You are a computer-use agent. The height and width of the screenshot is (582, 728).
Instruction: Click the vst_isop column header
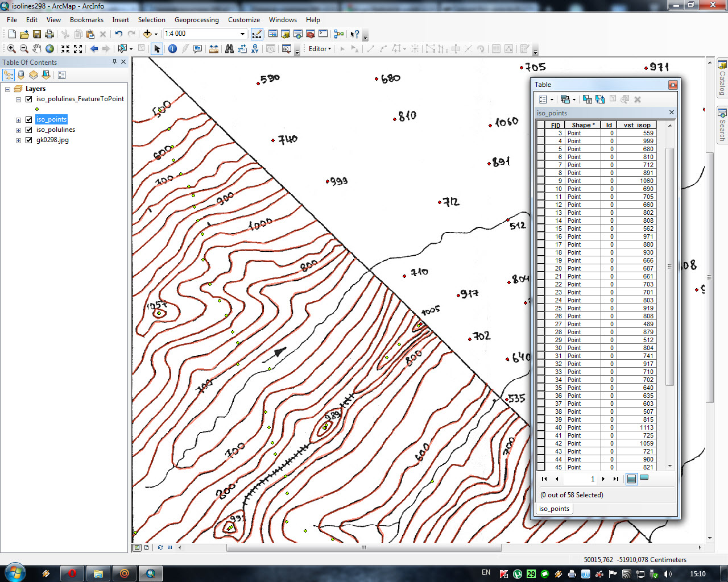click(x=636, y=125)
